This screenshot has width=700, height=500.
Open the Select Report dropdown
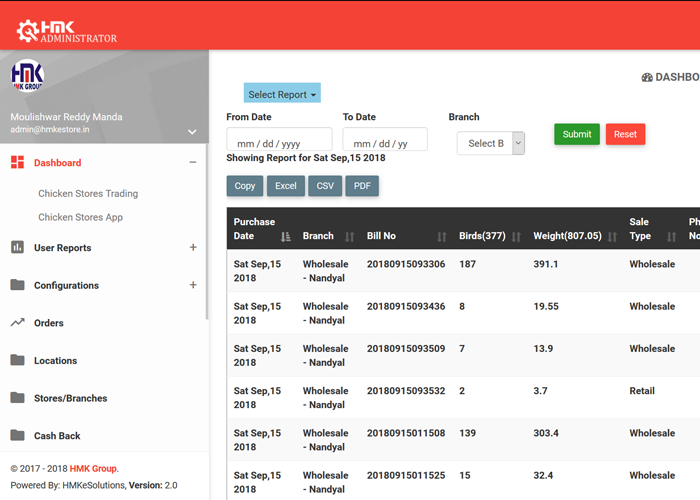(282, 94)
